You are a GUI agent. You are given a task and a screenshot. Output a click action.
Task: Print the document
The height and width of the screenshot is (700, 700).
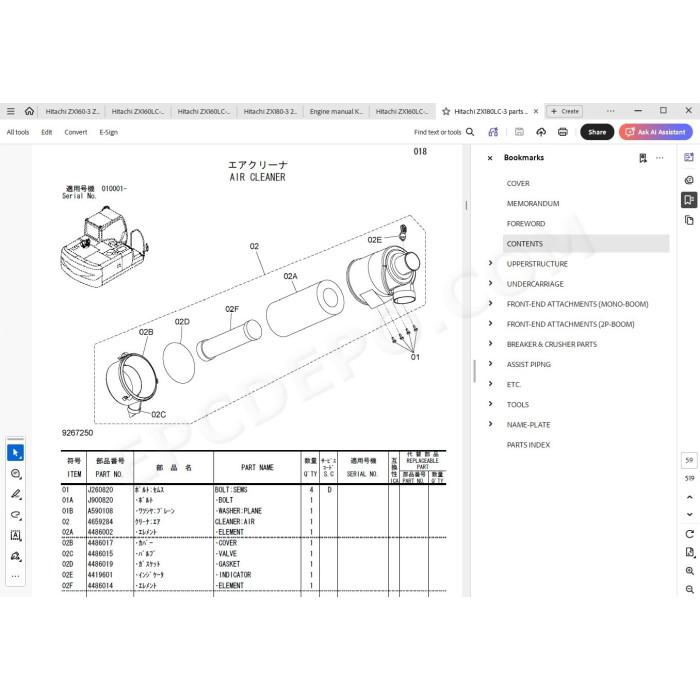click(x=563, y=132)
